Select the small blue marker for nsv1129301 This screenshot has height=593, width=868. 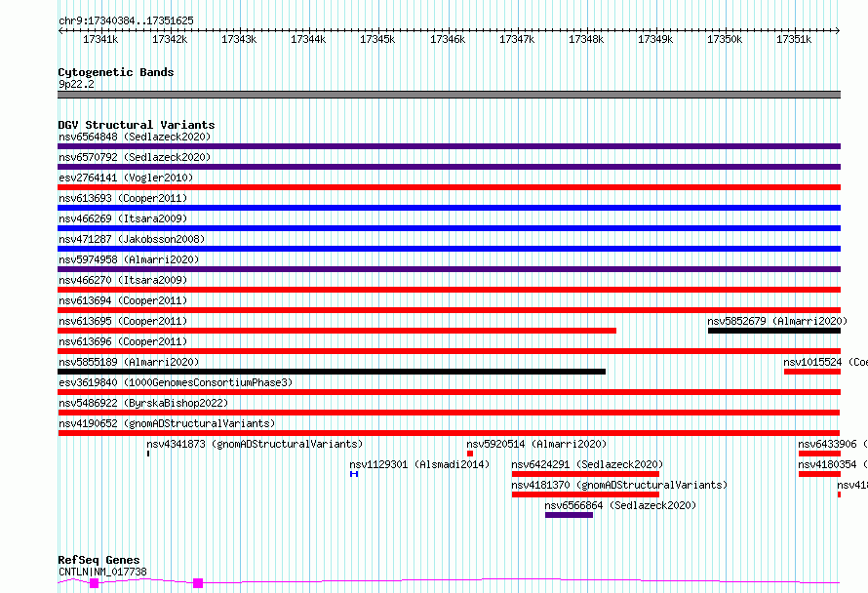pos(354,475)
